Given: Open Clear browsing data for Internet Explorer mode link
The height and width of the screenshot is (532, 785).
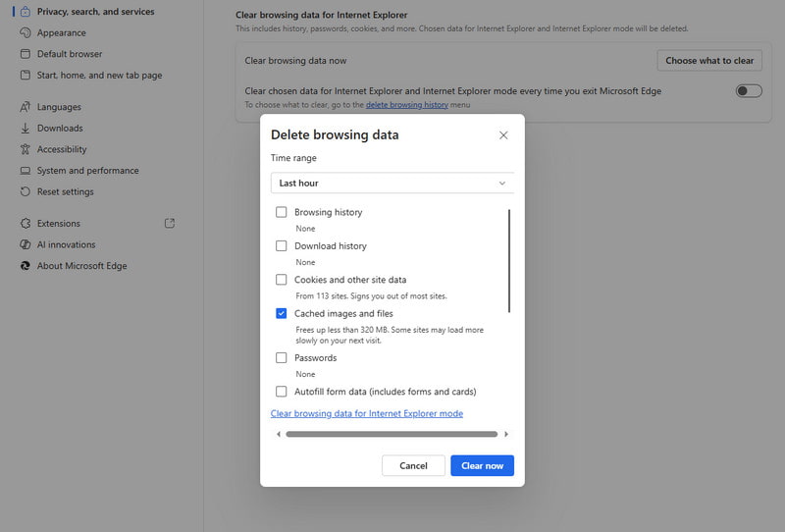Looking at the screenshot, I should 367,413.
